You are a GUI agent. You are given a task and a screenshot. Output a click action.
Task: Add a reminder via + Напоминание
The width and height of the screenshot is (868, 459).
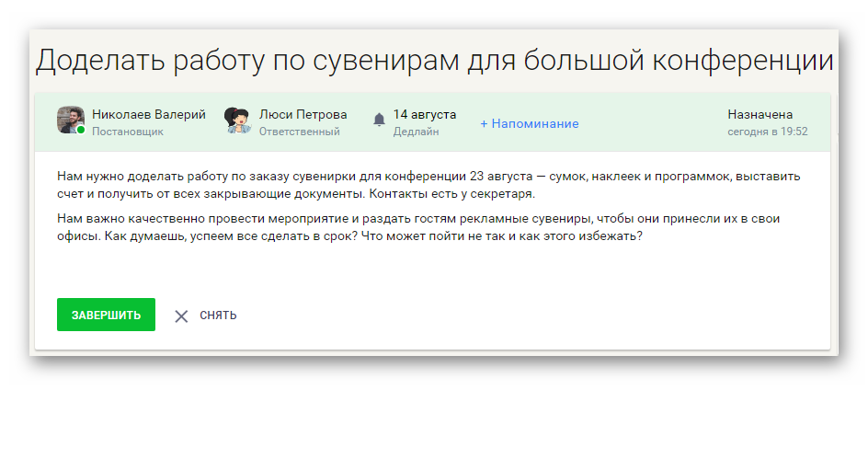(529, 123)
